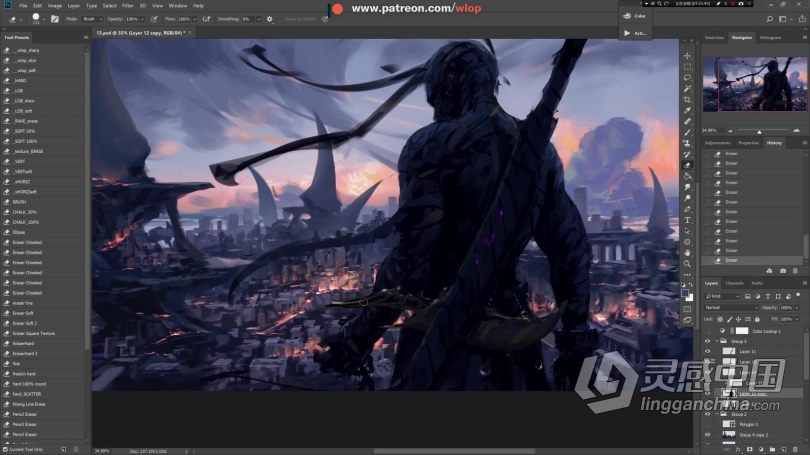Select the Eraser tool in the toolbar
This screenshot has width=810, height=455.
coord(687,165)
